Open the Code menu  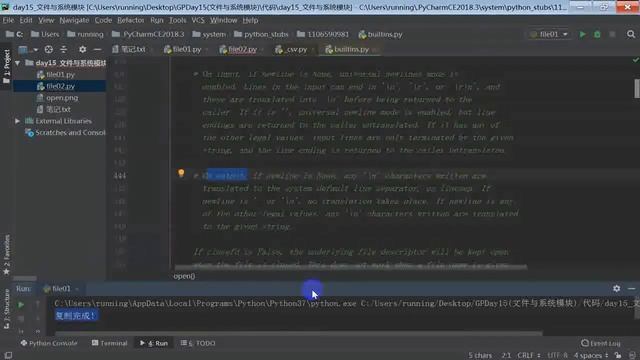pyautogui.click(x=103, y=20)
